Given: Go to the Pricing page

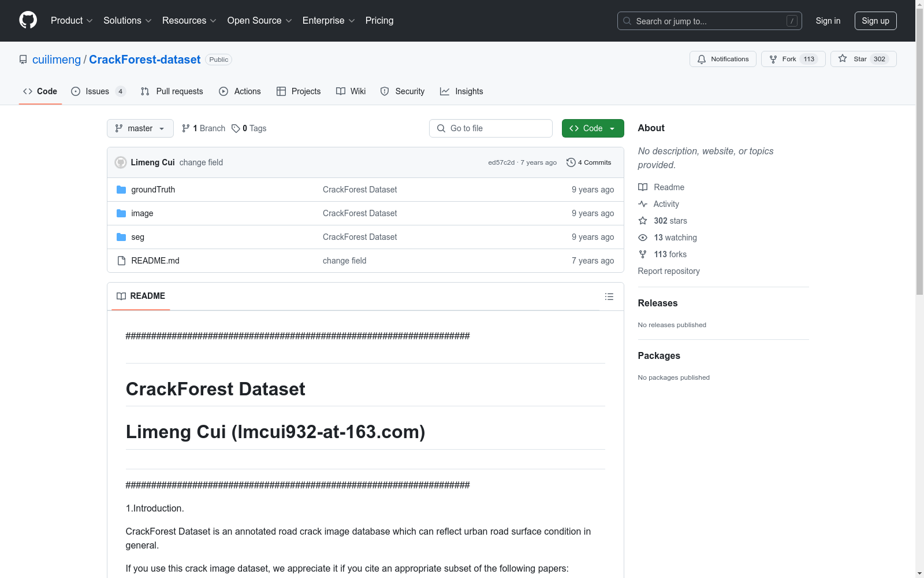Looking at the screenshot, I should pyautogui.click(x=379, y=20).
